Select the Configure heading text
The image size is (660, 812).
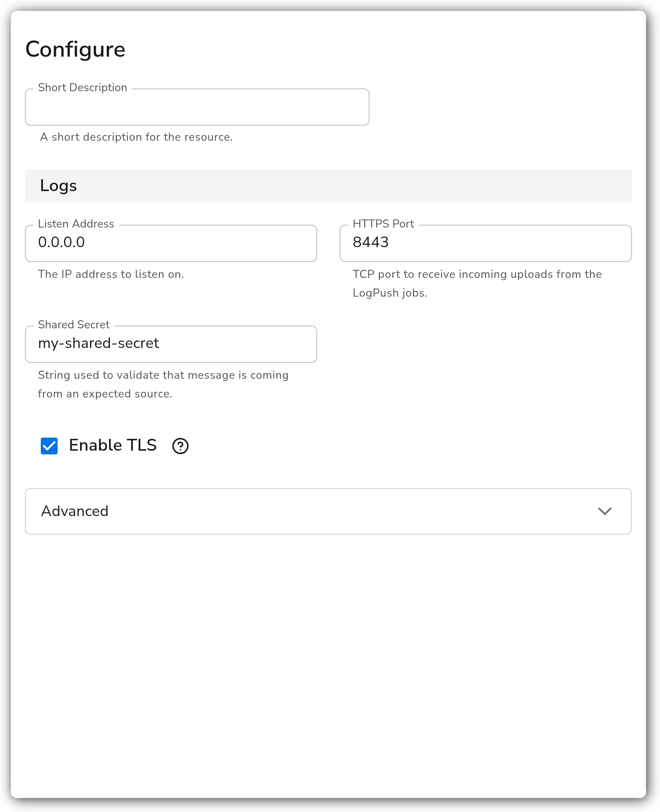(x=75, y=49)
